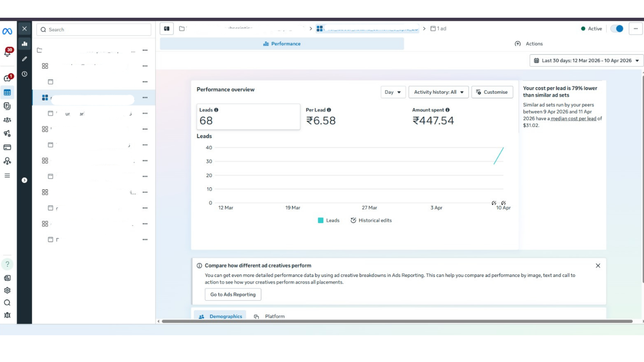The height and width of the screenshot is (362, 644).
Task: Open the Last 30 days date range picker
Action: point(586,61)
